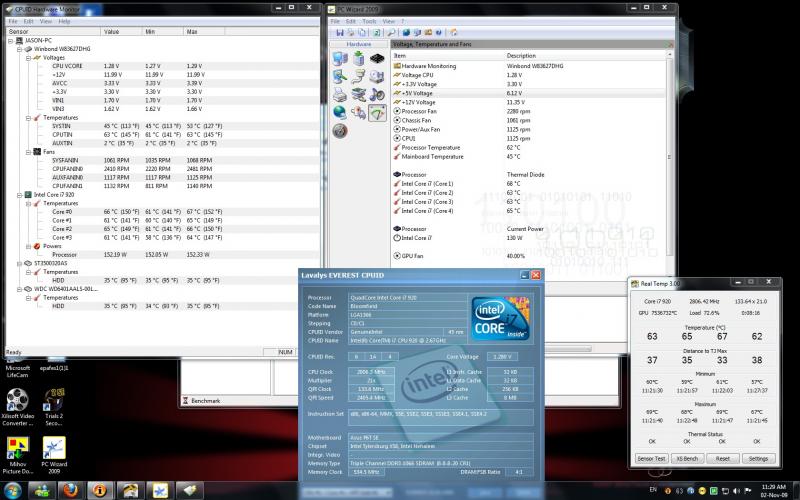This screenshot has width=800, height=500.
Task: Click the PC Wizard star icon in the taskbar
Action: pyautogui.click(x=160, y=490)
